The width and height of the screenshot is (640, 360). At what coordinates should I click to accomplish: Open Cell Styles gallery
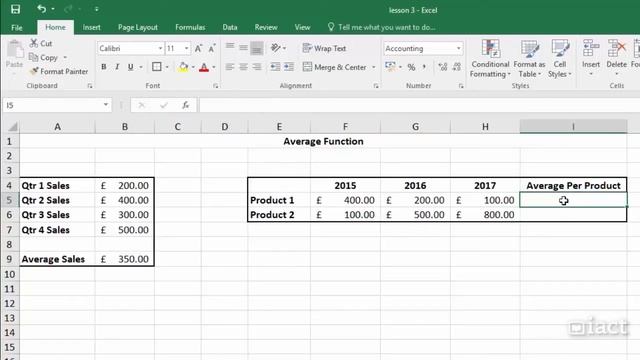560,58
